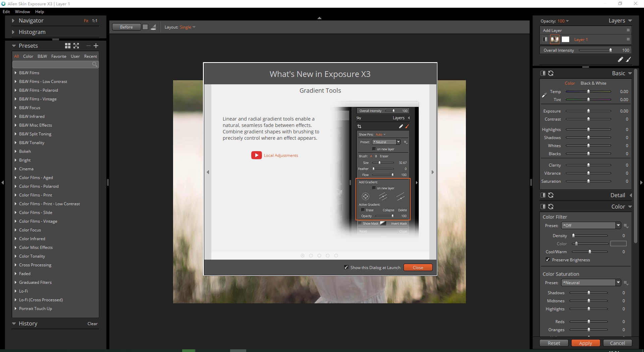Toggle the Color panel on/off switch
Image resolution: width=644 pixels, height=352 pixels.
coord(543,207)
